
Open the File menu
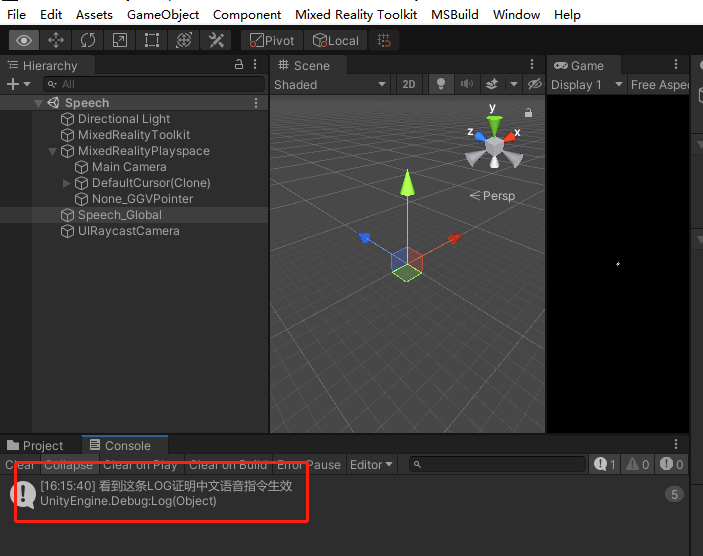point(17,15)
